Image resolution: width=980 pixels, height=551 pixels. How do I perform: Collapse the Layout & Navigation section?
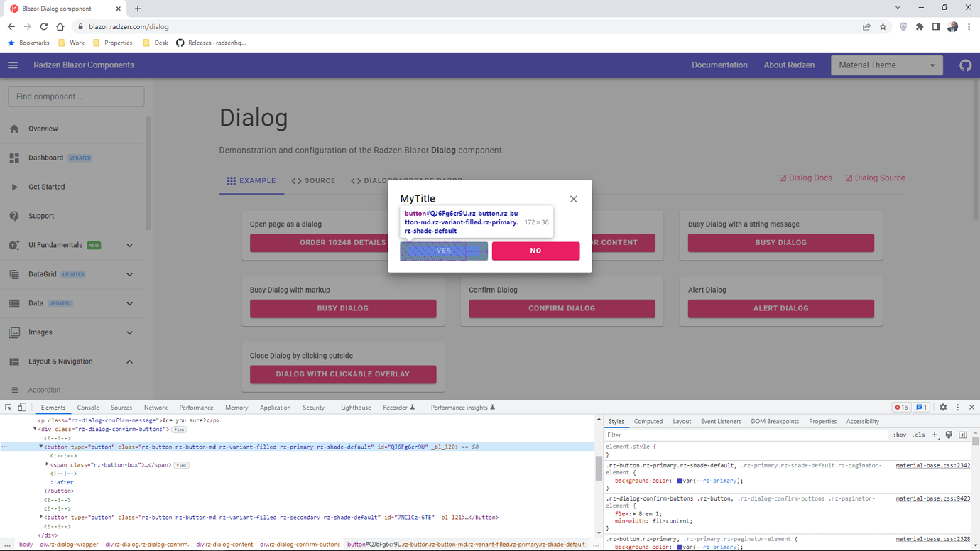coord(129,361)
